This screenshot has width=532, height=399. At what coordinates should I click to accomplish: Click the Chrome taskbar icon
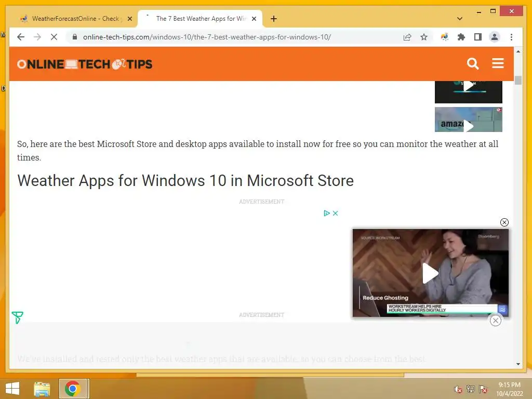[x=73, y=389]
